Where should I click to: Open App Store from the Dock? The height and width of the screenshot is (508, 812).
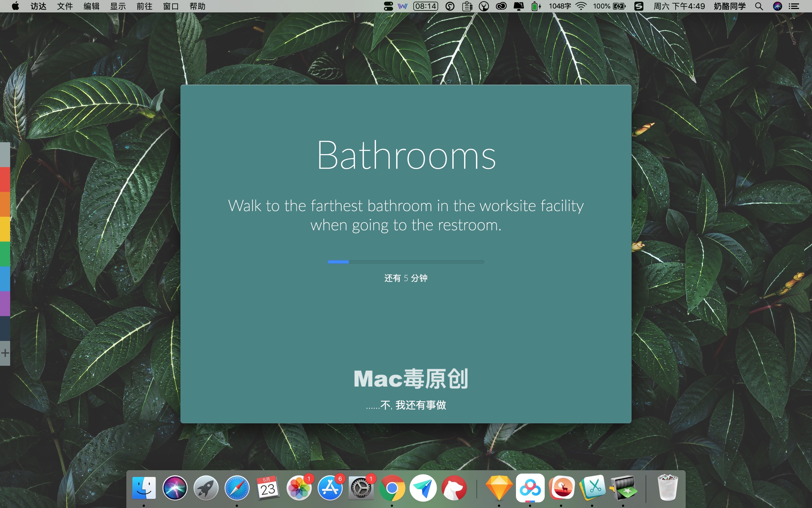(330, 488)
